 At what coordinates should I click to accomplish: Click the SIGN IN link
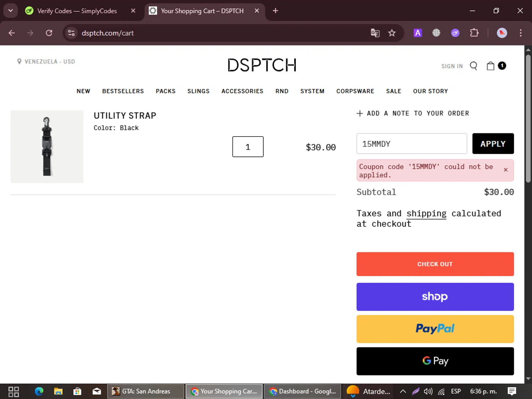tap(452, 66)
